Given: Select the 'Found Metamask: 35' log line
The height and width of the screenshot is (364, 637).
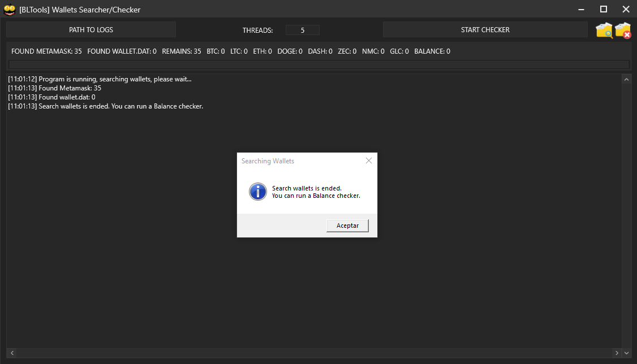Looking at the screenshot, I should point(54,88).
